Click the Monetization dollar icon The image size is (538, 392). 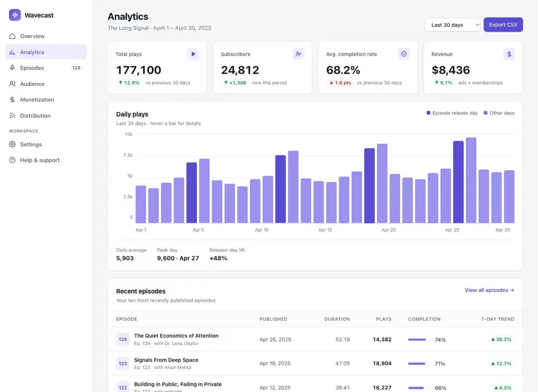(x=13, y=99)
